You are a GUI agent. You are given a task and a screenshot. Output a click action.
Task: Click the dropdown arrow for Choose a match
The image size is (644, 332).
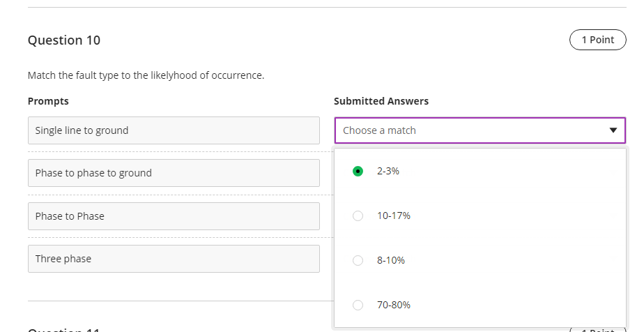click(613, 130)
